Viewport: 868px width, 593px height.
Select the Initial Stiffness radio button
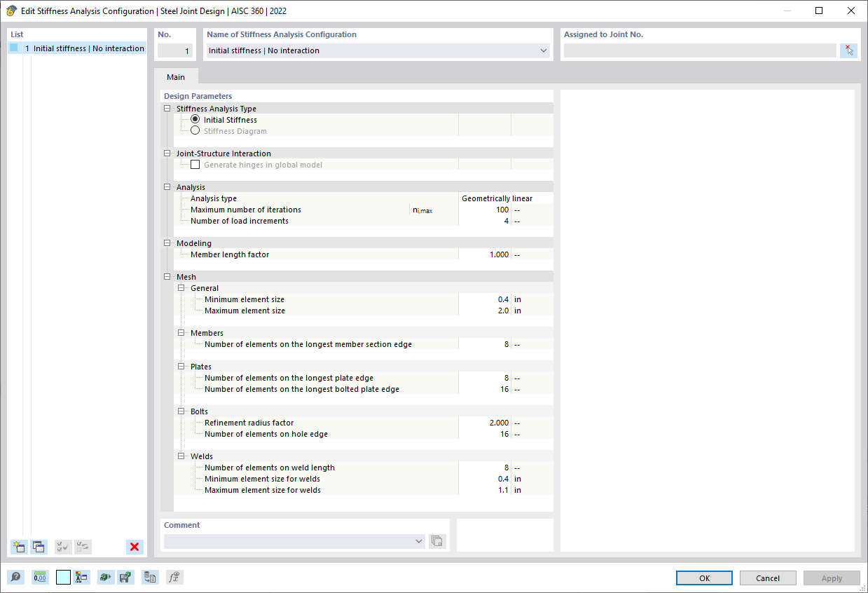point(195,120)
